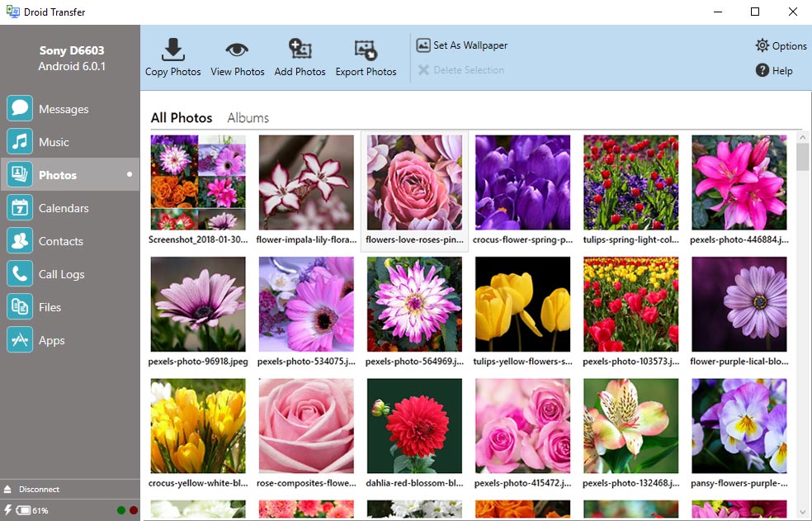Viewport: 812px width, 521px height.
Task: Open the View Photos tool
Action: point(237,56)
